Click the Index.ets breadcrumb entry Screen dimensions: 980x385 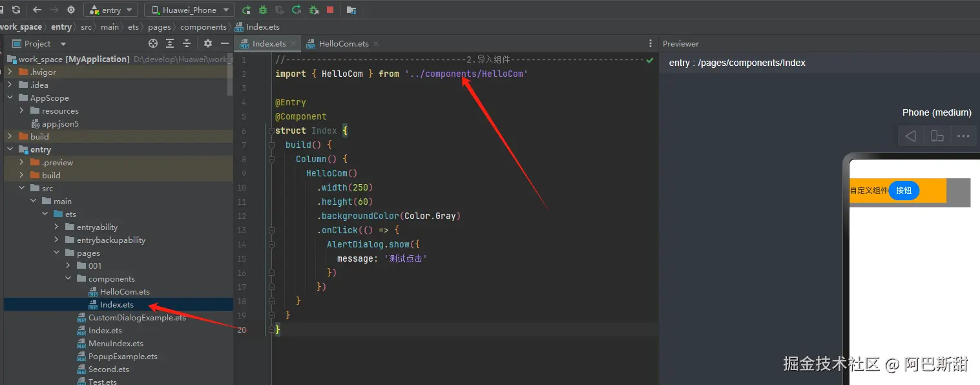[x=257, y=27]
